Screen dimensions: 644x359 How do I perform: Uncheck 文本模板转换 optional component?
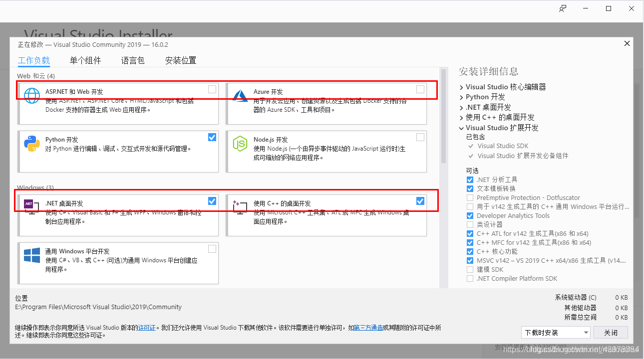[470, 188]
